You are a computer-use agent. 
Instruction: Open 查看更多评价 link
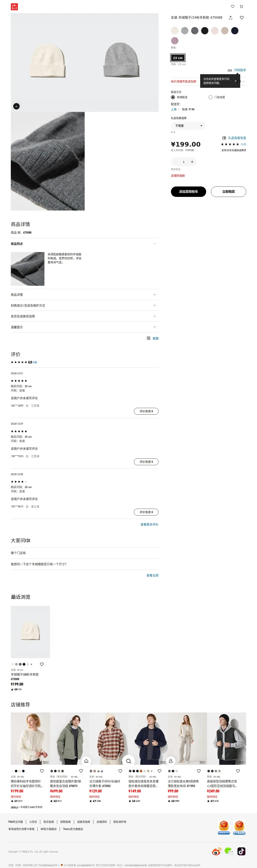[x=149, y=524]
